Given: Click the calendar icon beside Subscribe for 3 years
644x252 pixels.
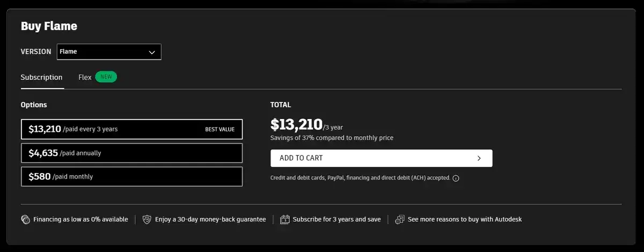Looking at the screenshot, I should point(285,219).
